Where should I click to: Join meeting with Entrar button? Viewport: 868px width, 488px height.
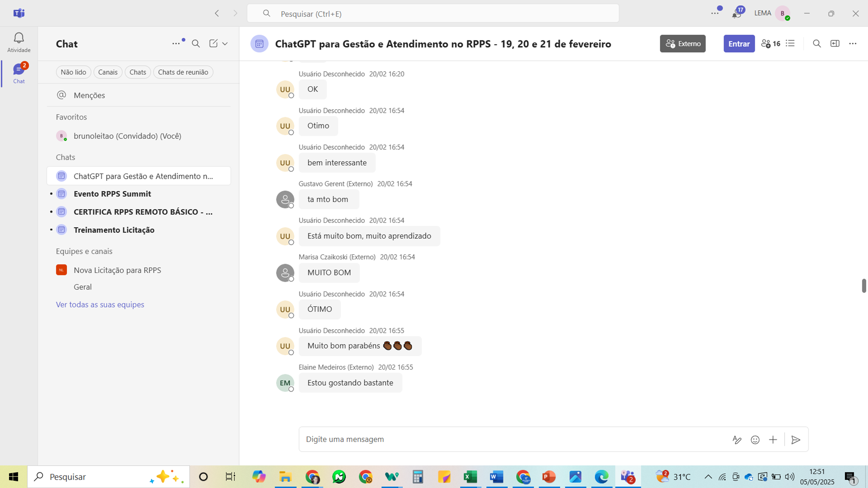click(x=739, y=43)
